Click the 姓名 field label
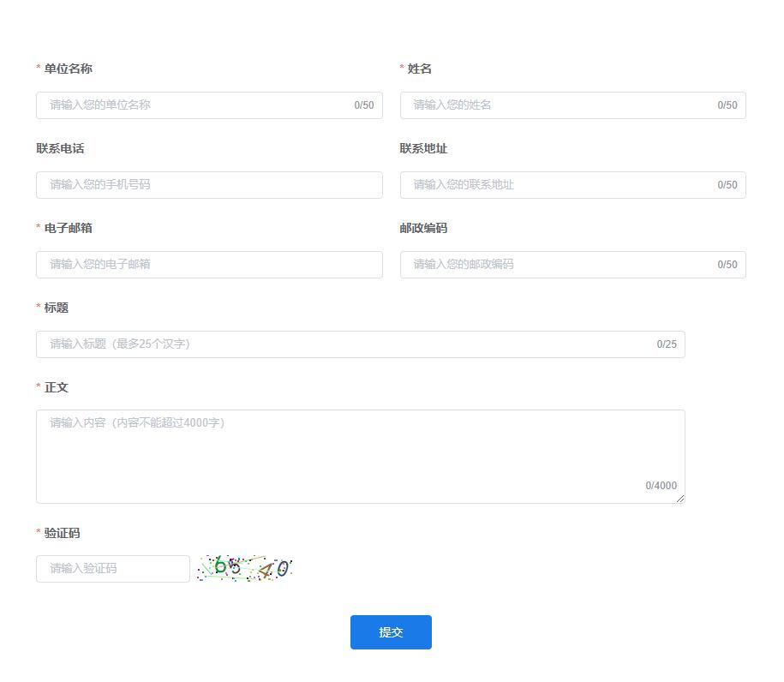 [420, 69]
